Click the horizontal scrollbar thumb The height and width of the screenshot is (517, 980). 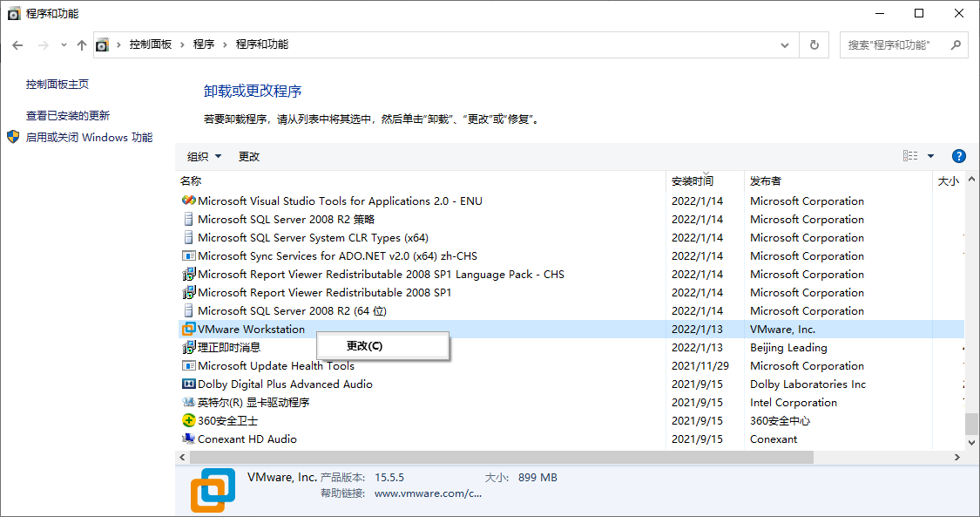tap(501, 457)
